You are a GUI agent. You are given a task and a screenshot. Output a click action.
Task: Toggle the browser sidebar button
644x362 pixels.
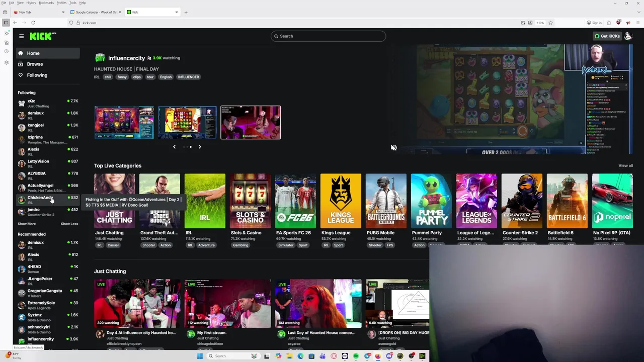pos(6,23)
